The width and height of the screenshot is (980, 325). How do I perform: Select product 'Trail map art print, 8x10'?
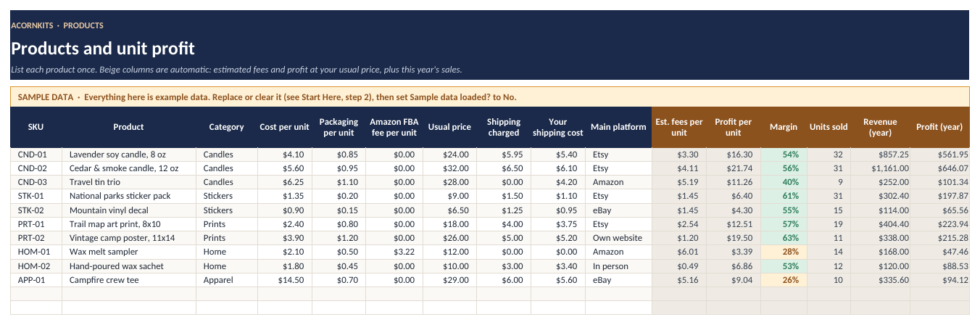coord(129,224)
